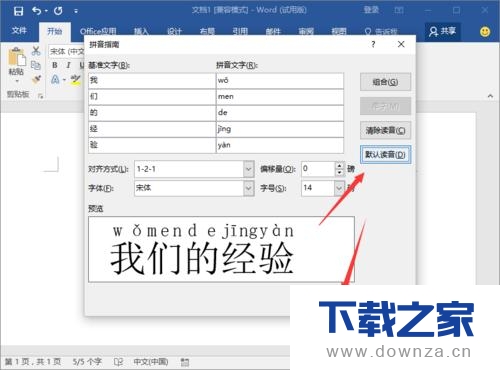Click the 中文(中国) language indicator
Screen dimensions: 500x370
[151, 362]
